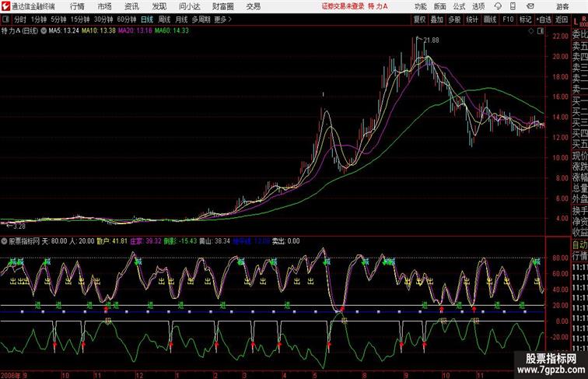Click the 庄家: 39.32 indicator value
The width and height of the screenshot is (588, 379).
(x=145, y=241)
